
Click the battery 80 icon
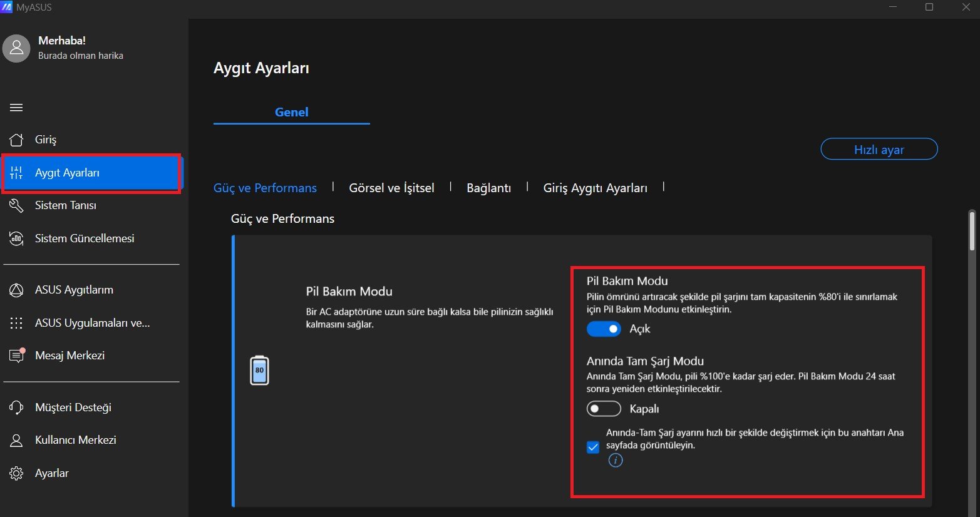tap(259, 370)
